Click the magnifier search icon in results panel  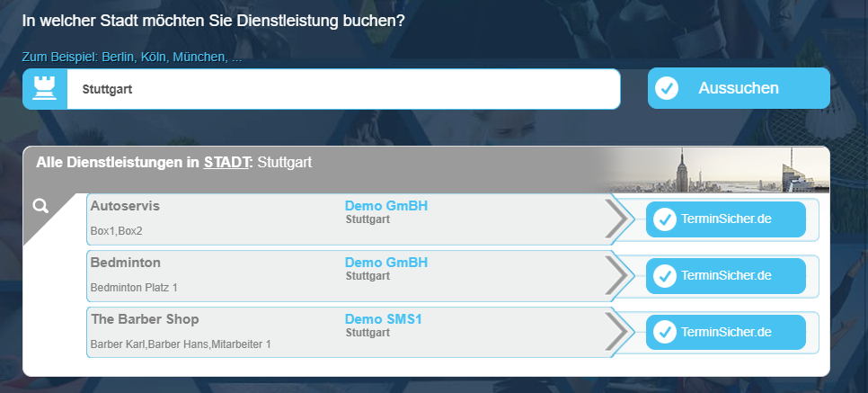[40, 206]
